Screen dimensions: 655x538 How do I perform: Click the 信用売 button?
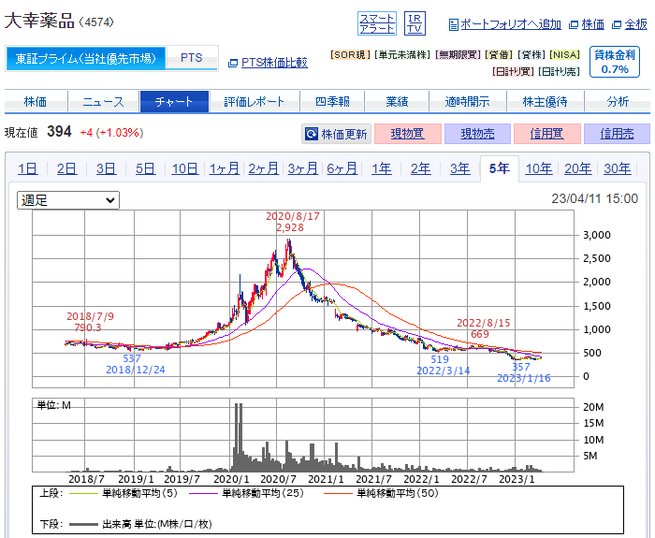point(617,134)
